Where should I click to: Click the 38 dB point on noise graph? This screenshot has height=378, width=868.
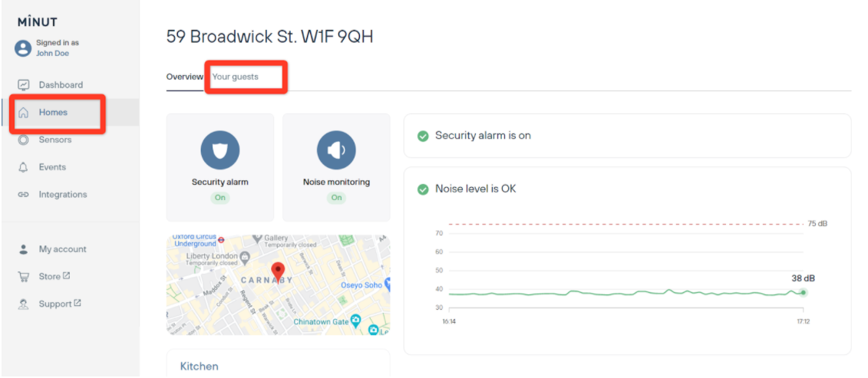coord(803,292)
